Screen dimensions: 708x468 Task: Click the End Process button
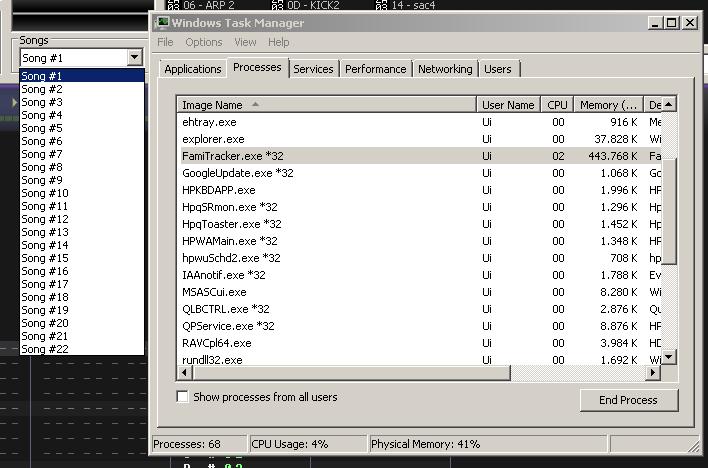pos(628,400)
